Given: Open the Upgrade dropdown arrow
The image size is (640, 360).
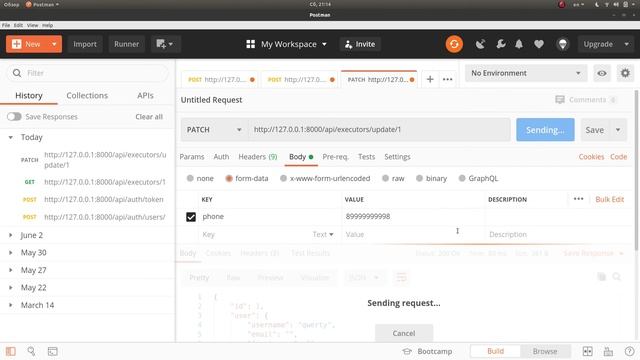Looking at the screenshot, I should click(627, 44).
